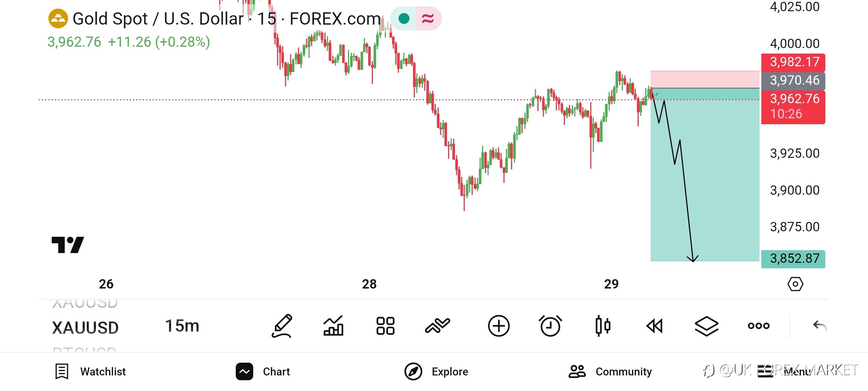This screenshot has height=391, width=868.
Task: Add a symbol with the plus circle icon
Action: point(499,326)
